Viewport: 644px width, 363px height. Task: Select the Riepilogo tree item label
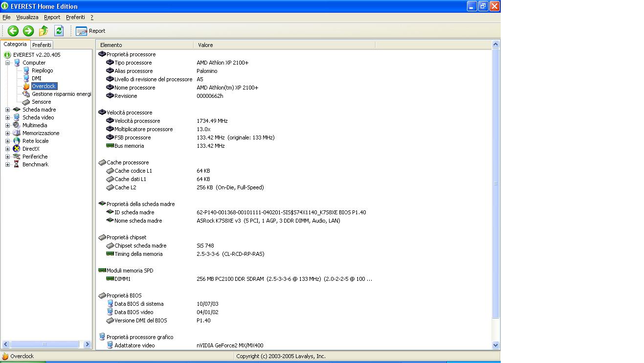[x=43, y=70]
